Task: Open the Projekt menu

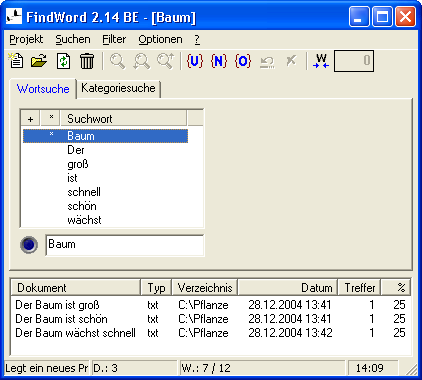Action: click(26, 39)
